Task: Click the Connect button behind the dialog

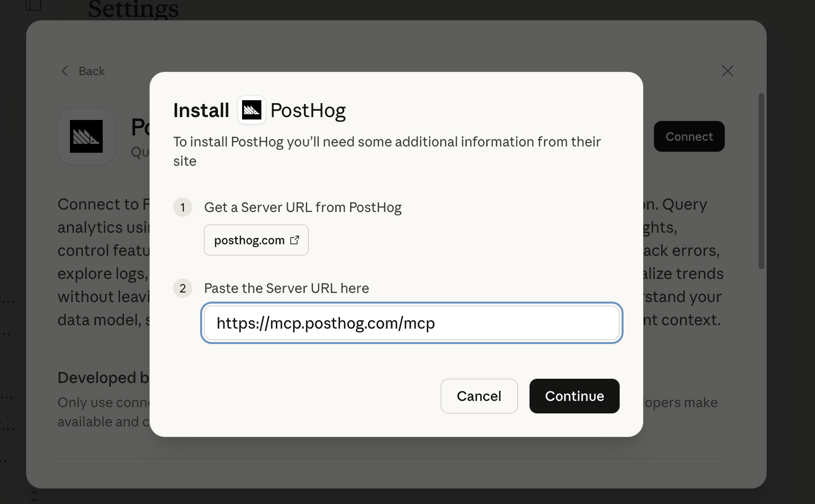Action: pos(689,136)
